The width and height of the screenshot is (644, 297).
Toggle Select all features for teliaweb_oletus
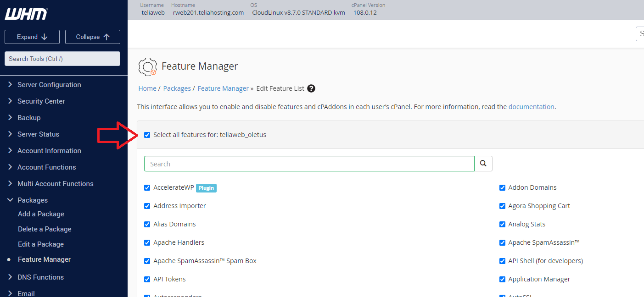[x=147, y=135]
